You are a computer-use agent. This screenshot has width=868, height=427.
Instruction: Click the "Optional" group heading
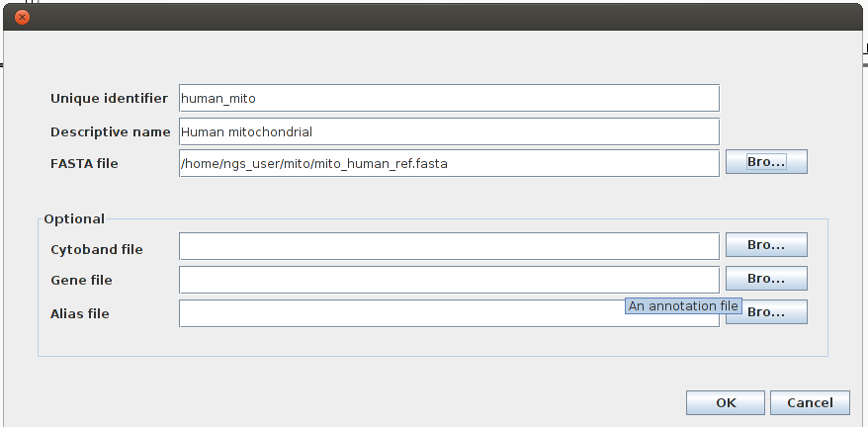[74, 219]
